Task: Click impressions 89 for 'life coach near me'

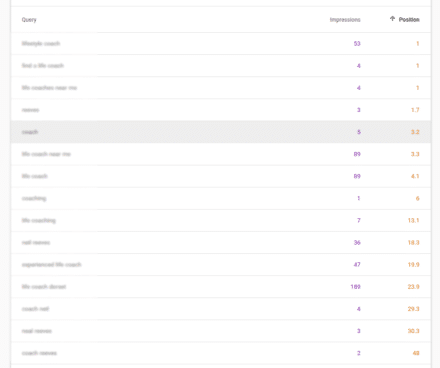Action: (x=357, y=154)
